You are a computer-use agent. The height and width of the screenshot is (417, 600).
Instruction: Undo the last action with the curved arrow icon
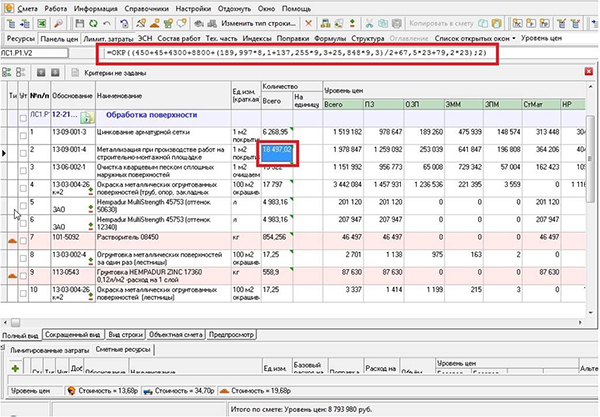[x=107, y=24]
